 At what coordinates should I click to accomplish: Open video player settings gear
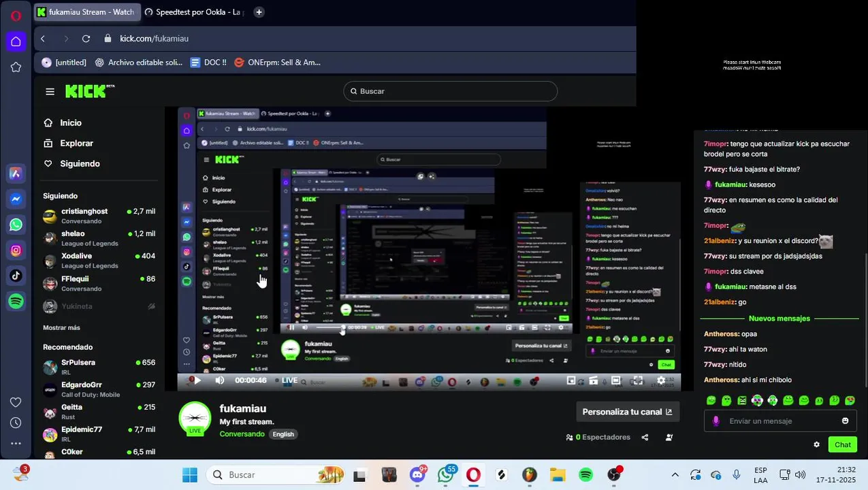coord(660,380)
